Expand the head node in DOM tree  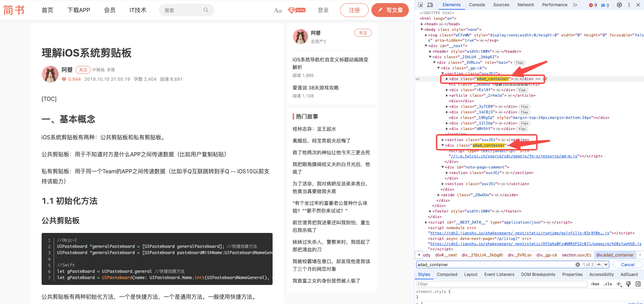coord(422,24)
